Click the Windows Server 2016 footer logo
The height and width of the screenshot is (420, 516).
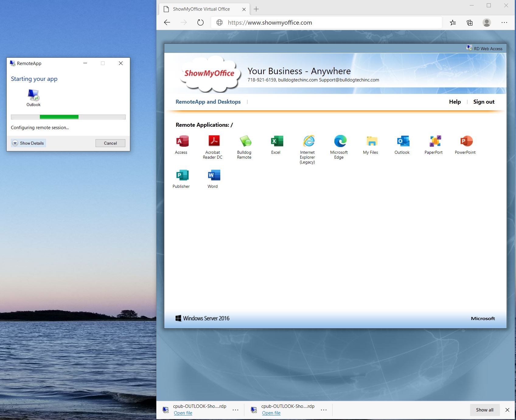[202, 318]
